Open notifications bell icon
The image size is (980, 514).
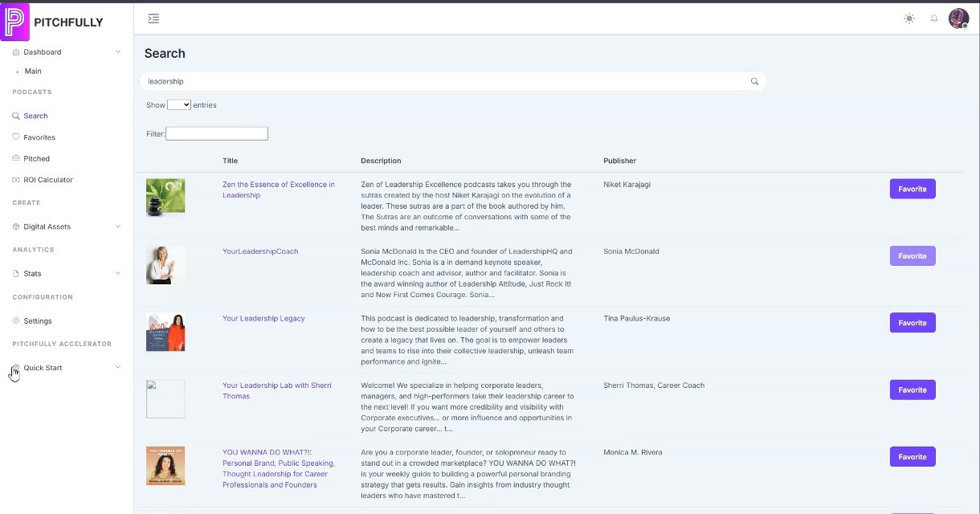tap(934, 18)
